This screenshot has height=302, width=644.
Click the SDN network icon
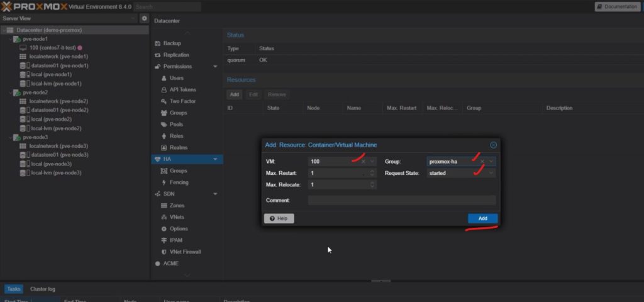click(x=157, y=194)
